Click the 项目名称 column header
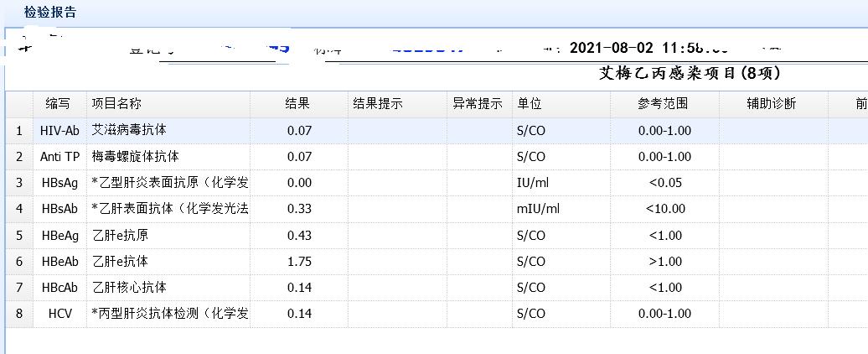Image resolution: width=868 pixels, height=354 pixels. pyautogui.click(x=168, y=103)
